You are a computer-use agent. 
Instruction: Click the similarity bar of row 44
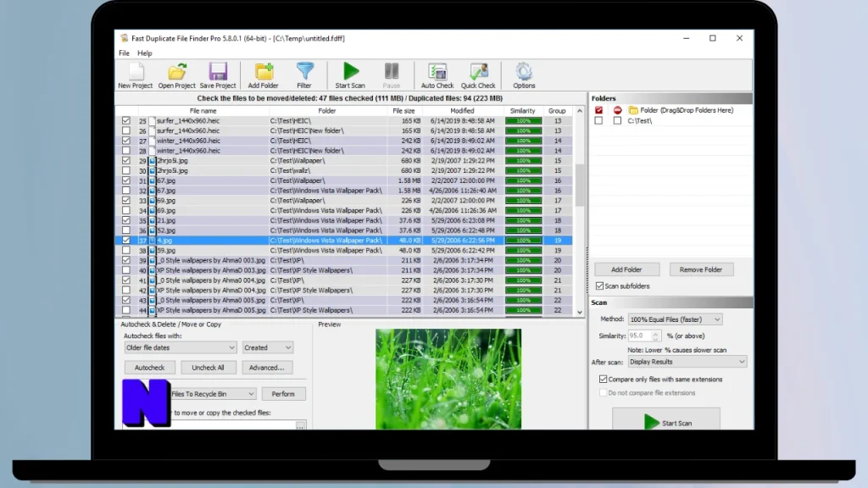tap(523, 310)
